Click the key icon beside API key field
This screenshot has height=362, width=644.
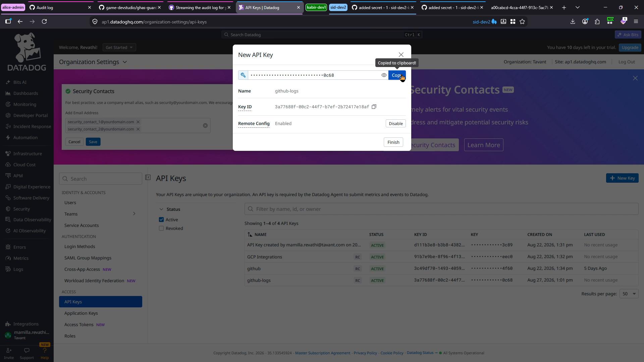243,75
